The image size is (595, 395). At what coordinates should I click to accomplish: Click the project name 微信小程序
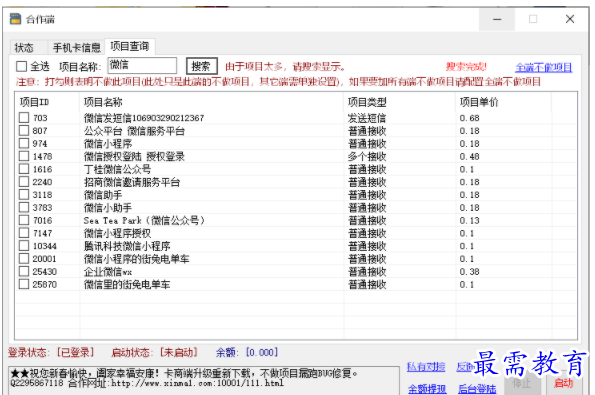[x=108, y=144]
